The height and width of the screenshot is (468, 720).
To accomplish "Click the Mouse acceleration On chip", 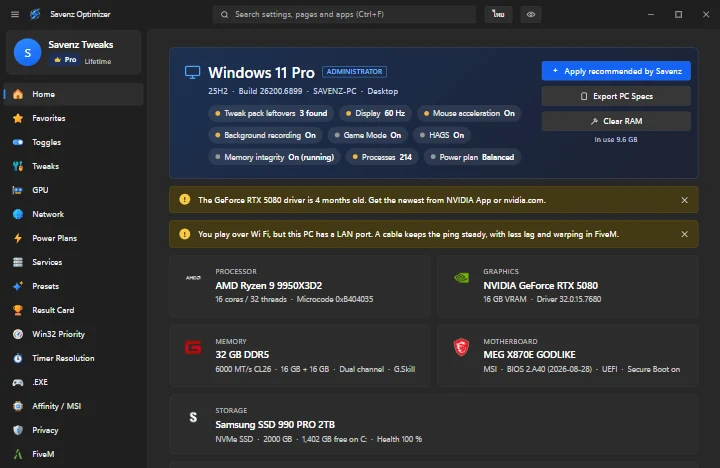I will (469, 113).
